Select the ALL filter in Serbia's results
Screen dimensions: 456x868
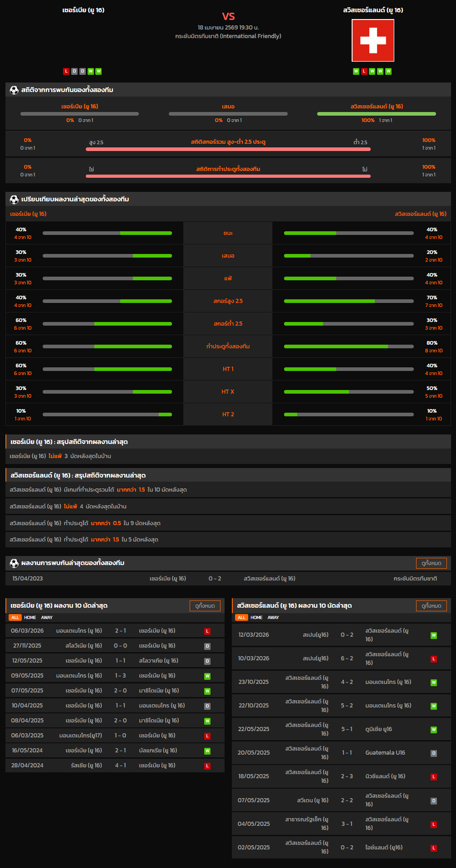pyautogui.click(x=15, y=617)
